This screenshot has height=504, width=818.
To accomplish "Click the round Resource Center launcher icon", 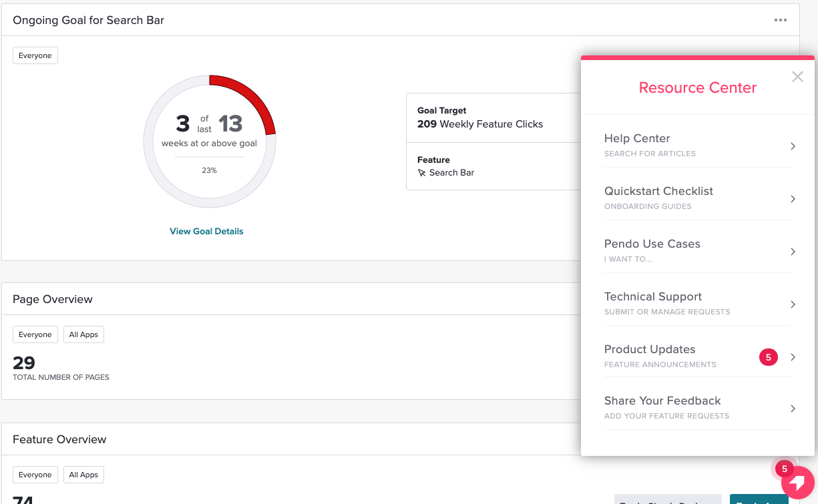I will click(798, 483).
